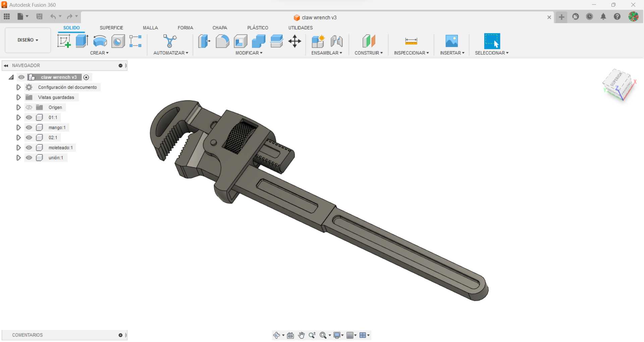Select the Offset Face tool icon

click(277, 41)
